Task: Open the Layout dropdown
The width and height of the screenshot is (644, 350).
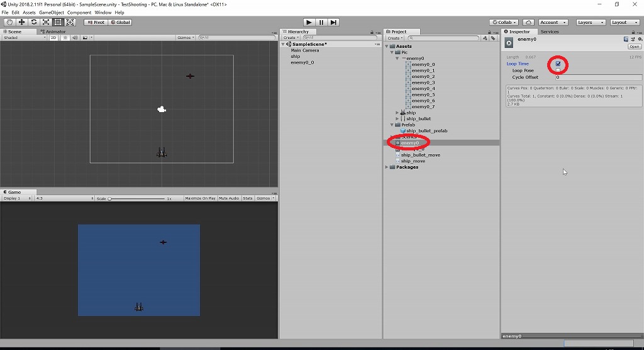Action: click(x=625, y=22)
